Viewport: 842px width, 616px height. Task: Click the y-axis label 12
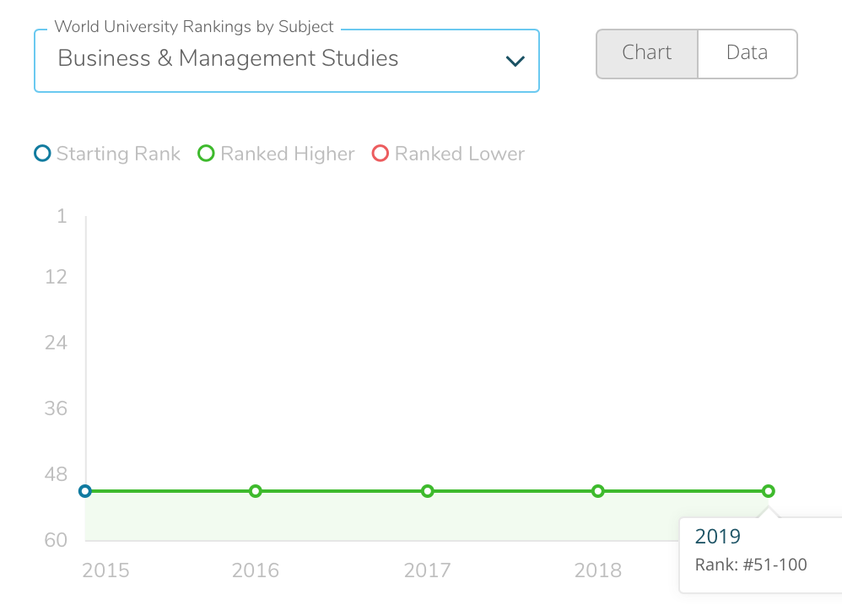click(56, 277)
